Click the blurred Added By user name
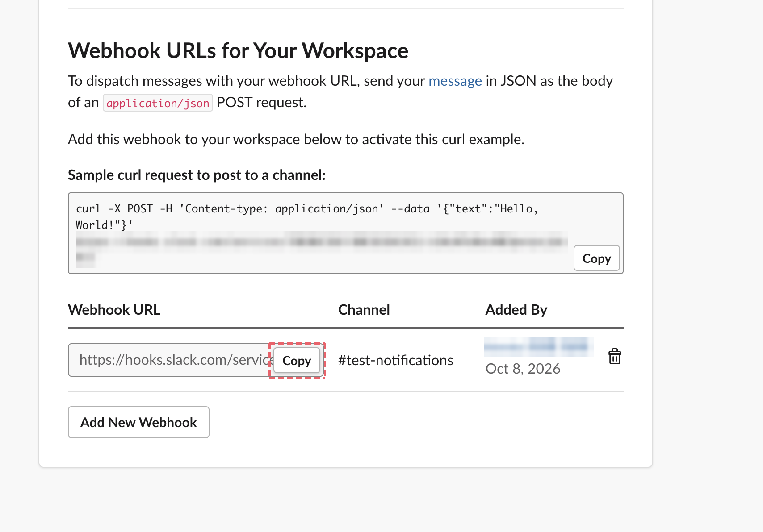 539,347
